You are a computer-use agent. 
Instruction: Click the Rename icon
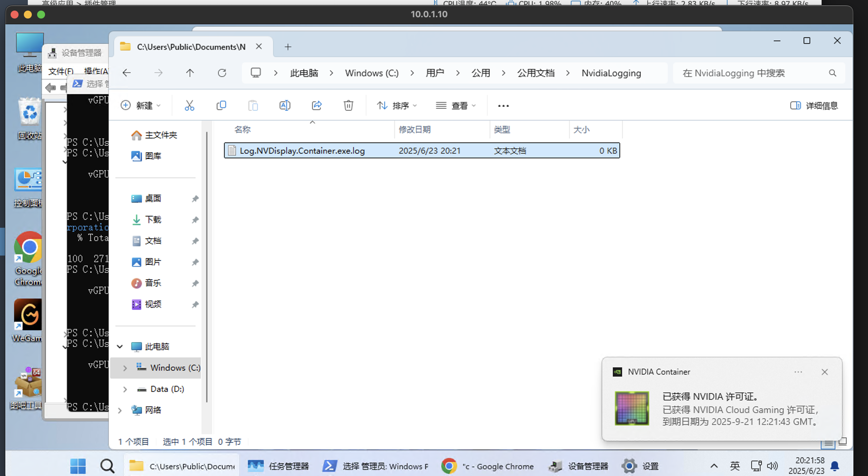point(285,106)
